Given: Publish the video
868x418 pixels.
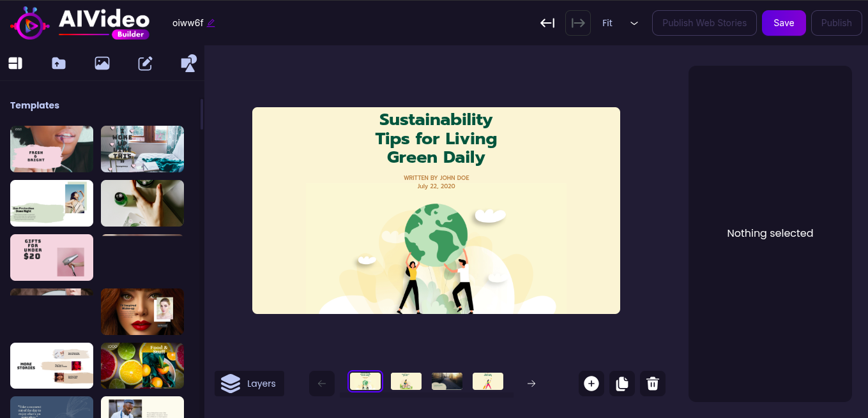Looking at the screenshot, I should click(836, 22).
